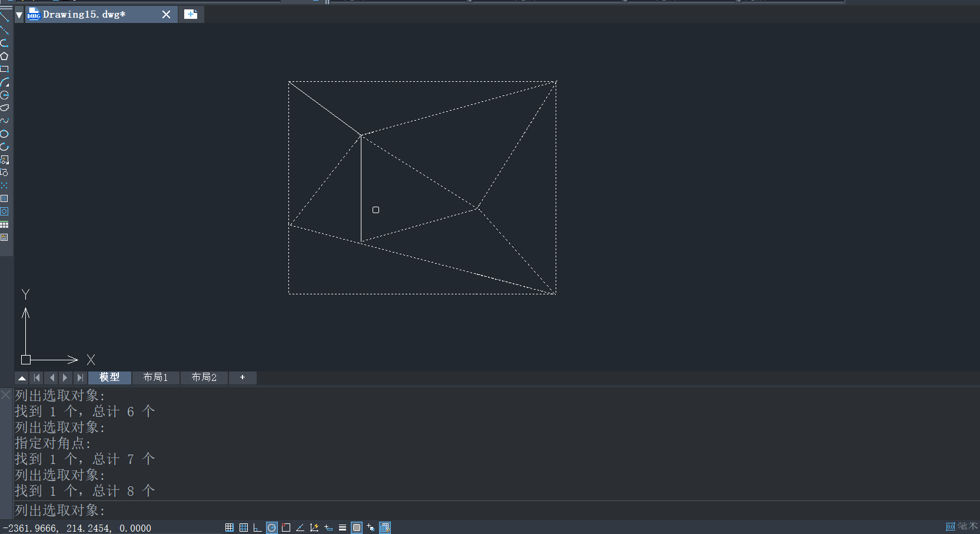980x534 pixels.
Task: Select the Rectangle tool
Action: click(x=4, y=69)
